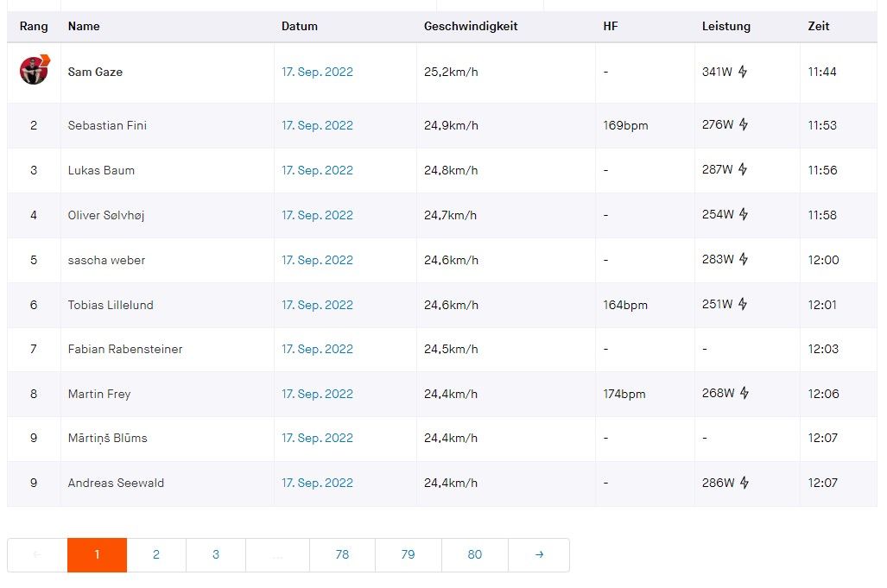Click the bolt icon next to 276W

743,125
